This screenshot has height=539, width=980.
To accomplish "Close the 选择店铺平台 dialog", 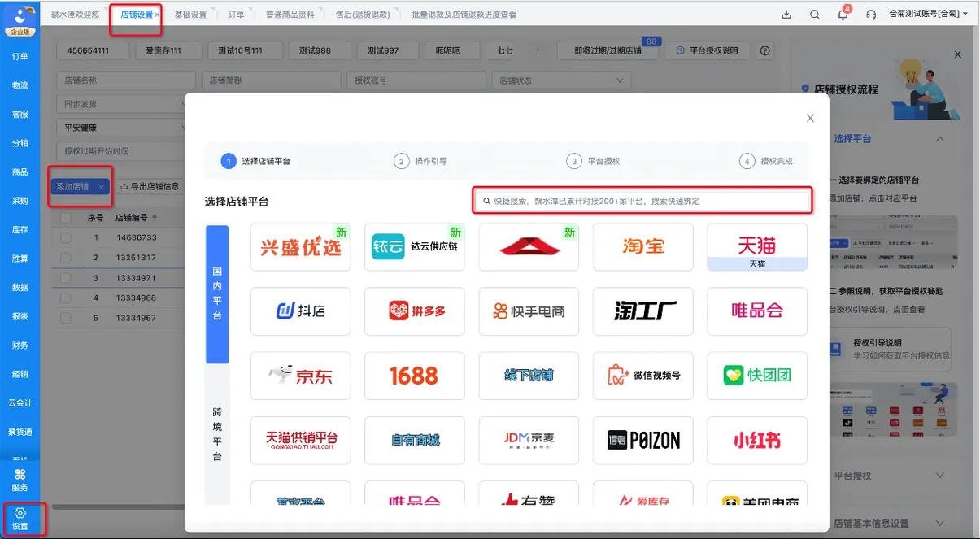I will click(x=810, y=118).
